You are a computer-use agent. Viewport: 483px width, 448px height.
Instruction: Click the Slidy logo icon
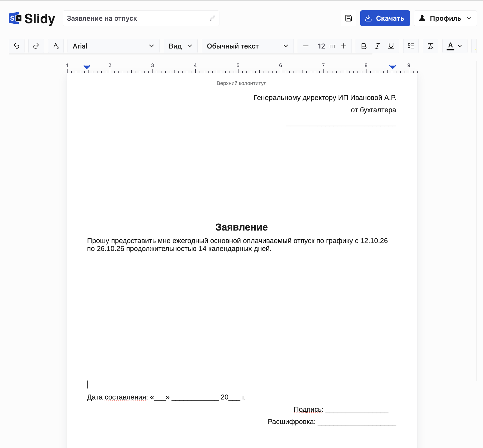(15, 18)
